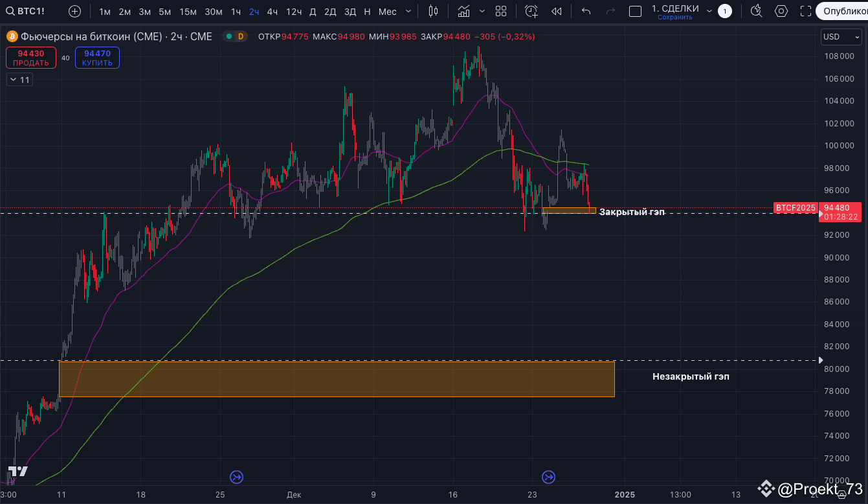Screen dimensions: 868x504
Task: Expand the timeframe chevron next to Мес
Action: (x=408, y=11)
